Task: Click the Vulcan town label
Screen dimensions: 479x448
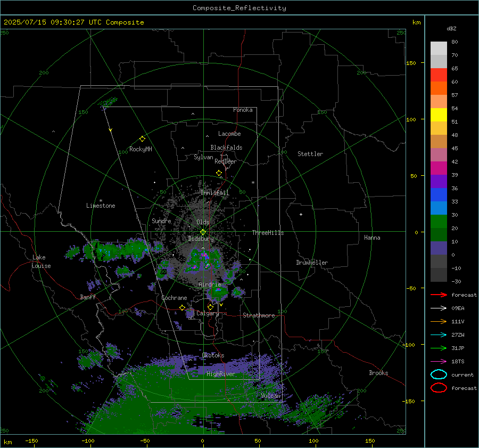Action: point(271,396)
